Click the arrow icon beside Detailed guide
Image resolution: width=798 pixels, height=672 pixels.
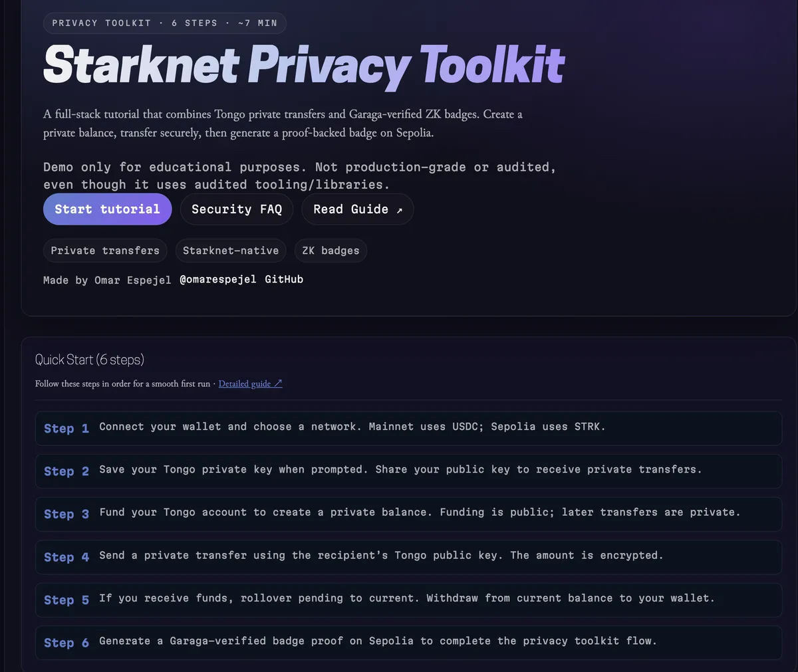point(278,383)
